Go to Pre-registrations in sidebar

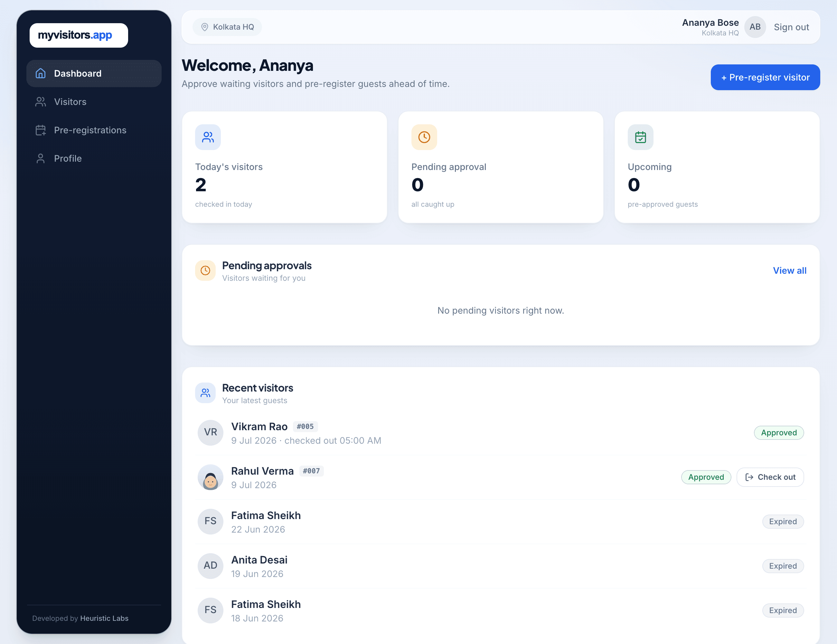click(94, 130)
